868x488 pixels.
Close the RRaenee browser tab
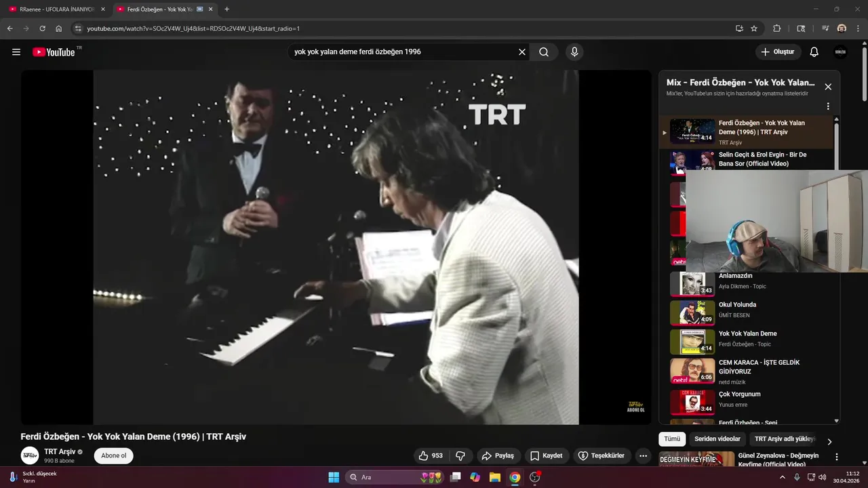[103, 9]
